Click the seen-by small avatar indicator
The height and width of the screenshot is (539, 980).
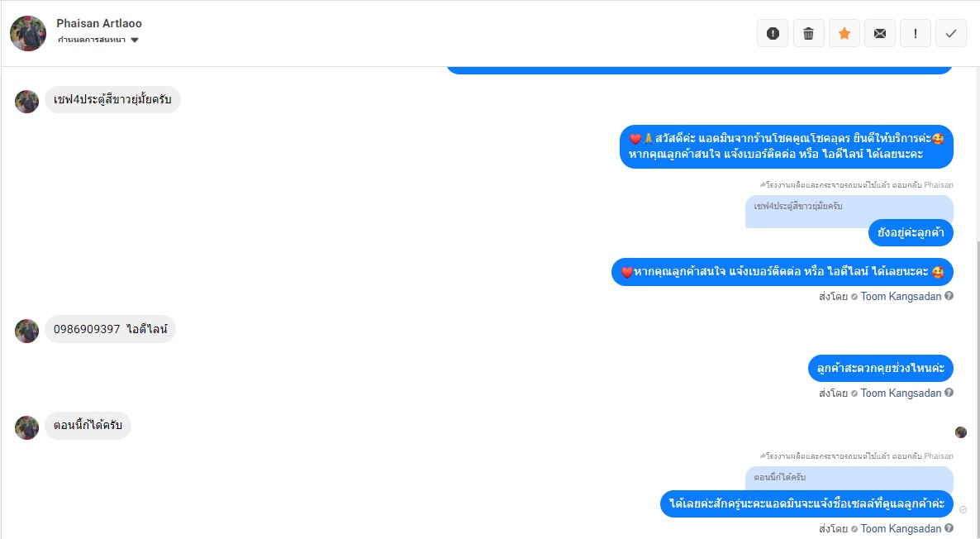[x=961, y=432]
